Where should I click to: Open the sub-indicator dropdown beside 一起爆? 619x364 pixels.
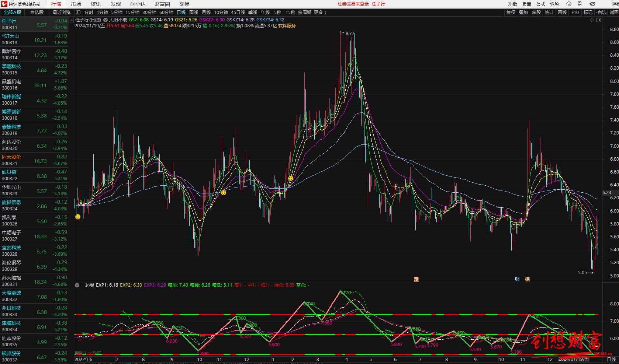[77, 285]
